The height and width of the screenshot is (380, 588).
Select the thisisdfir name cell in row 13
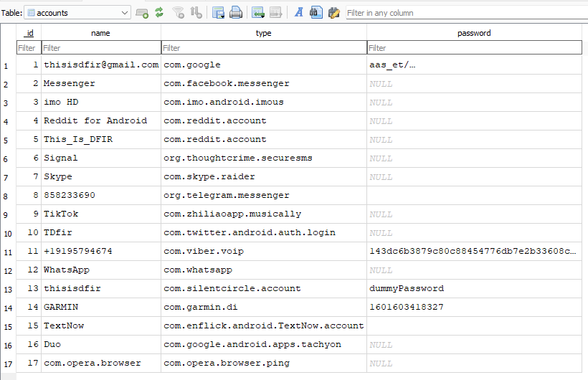pyautogui.click(x=101, y=288)
